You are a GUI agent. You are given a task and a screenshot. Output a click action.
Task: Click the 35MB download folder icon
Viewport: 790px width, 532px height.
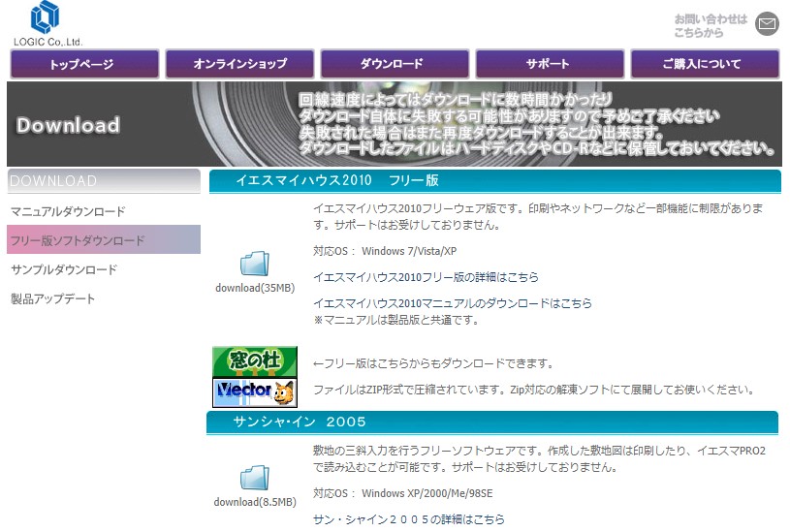tap(254, 265)
